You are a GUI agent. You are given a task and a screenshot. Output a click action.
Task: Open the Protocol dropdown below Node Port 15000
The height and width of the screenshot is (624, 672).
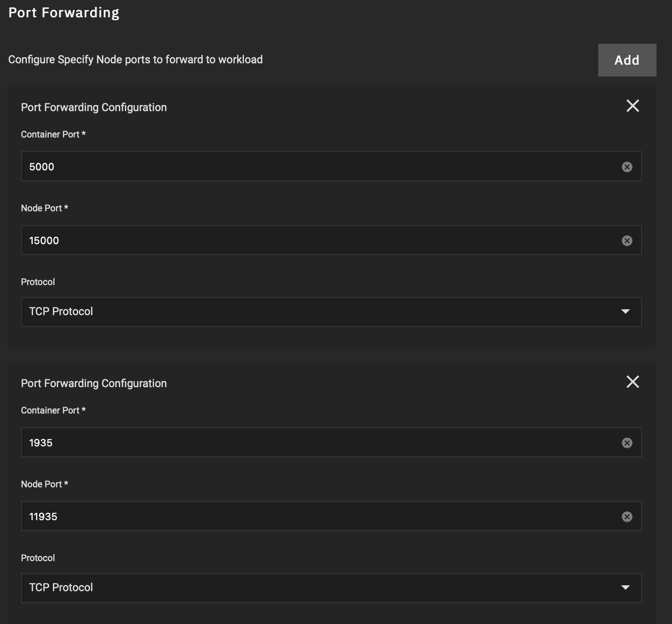click(319, 312)
